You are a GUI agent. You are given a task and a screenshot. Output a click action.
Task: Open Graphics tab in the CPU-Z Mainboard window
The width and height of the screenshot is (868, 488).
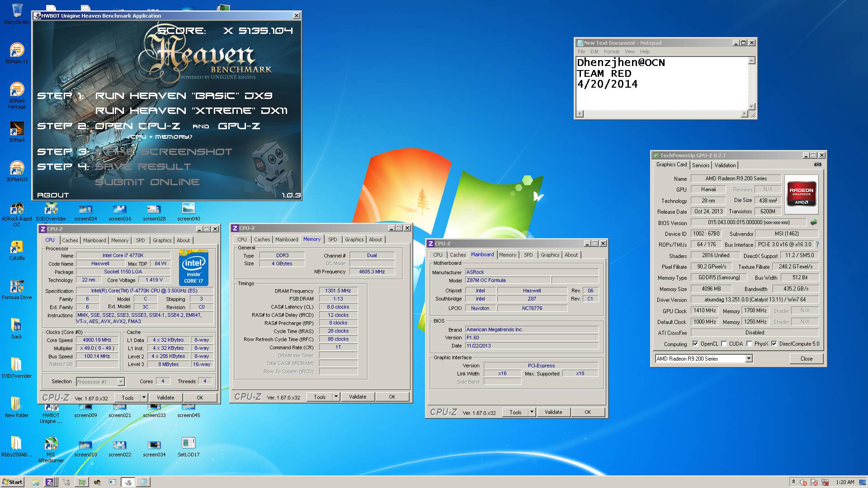click(550, 255)
